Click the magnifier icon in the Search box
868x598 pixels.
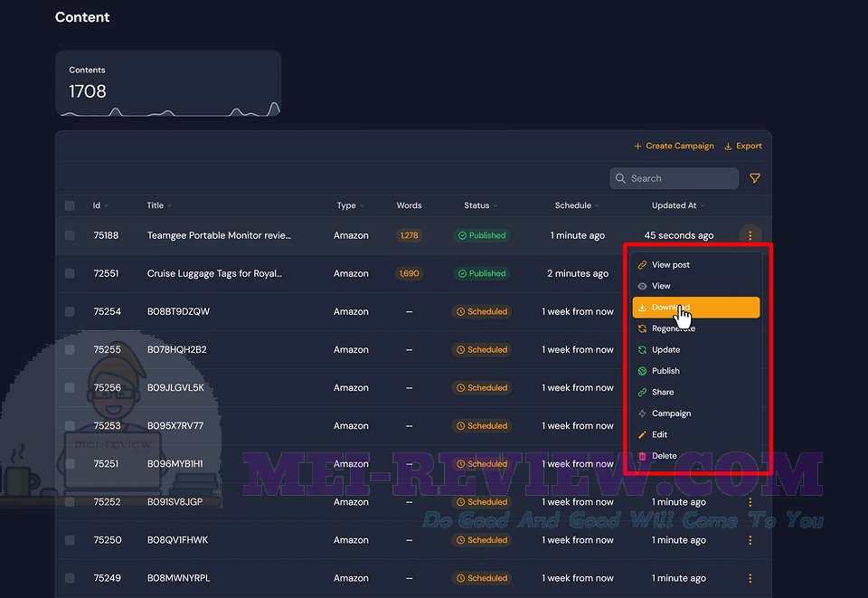(620, 178)
